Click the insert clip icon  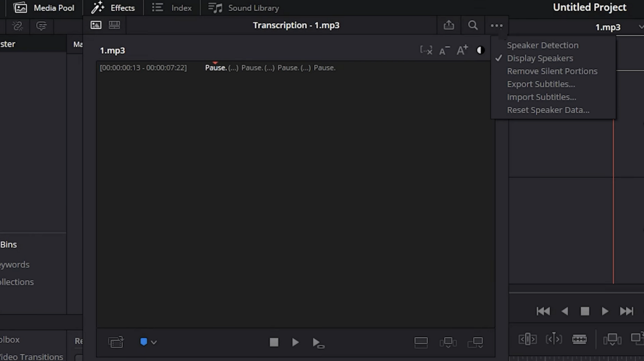tap(448, 342)
